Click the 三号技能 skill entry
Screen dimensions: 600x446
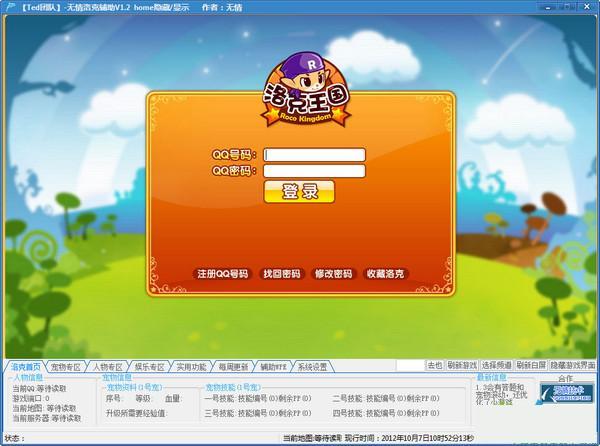[x=258, y=413]
